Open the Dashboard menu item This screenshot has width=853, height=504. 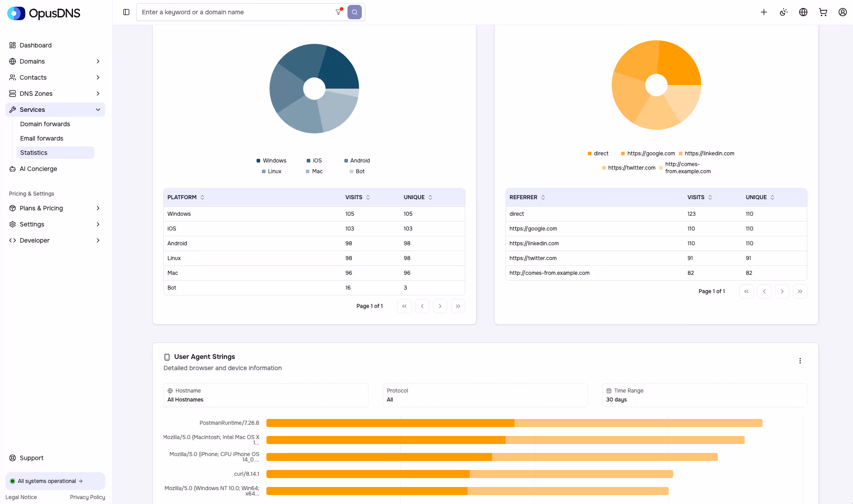click(x=35, y=45)
